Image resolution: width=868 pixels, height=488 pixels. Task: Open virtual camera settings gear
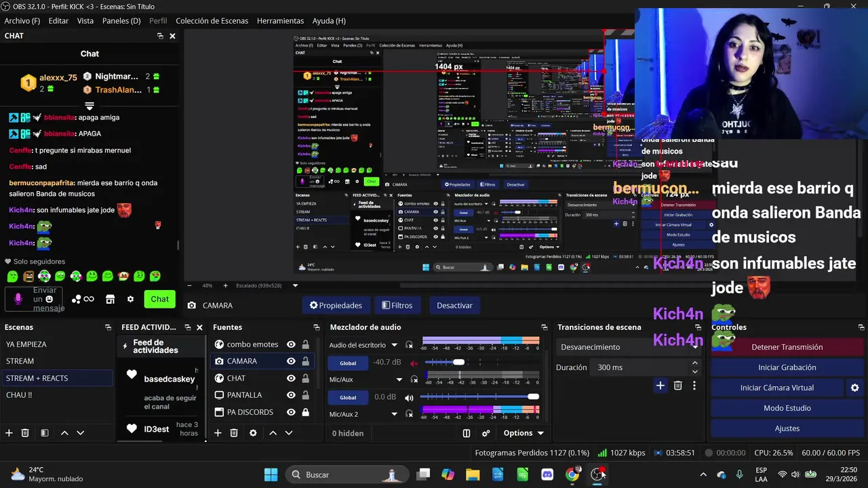[x=854, y=388]
